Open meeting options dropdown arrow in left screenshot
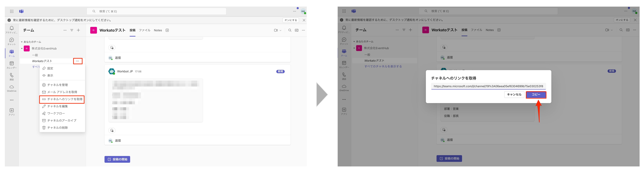This screenshot has height=172, width=644. click(280, 30)
